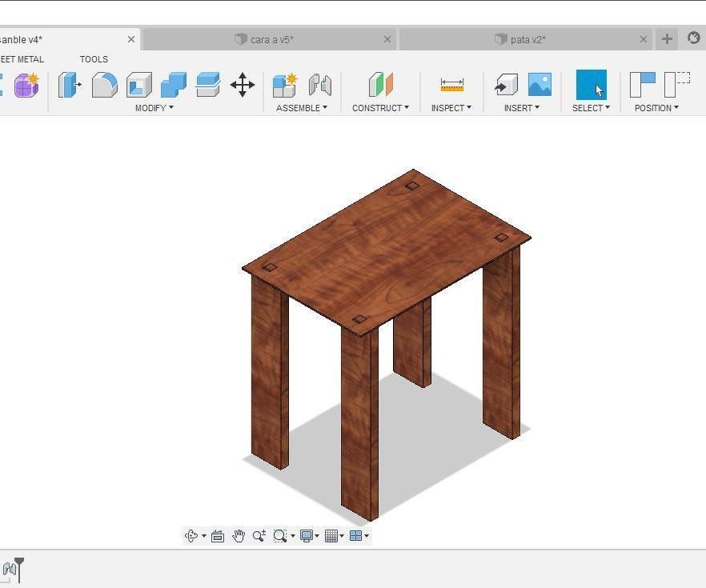Select the Press Pull tool icon
706x588 pixels.
click(x=70, y=85)
